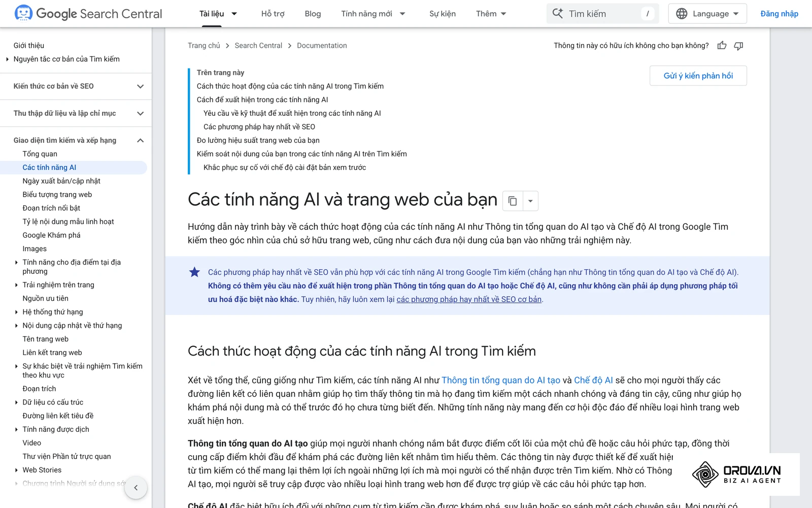
Task: Open Đường liên kết tiêu đề item
Action: coord(58,416)
